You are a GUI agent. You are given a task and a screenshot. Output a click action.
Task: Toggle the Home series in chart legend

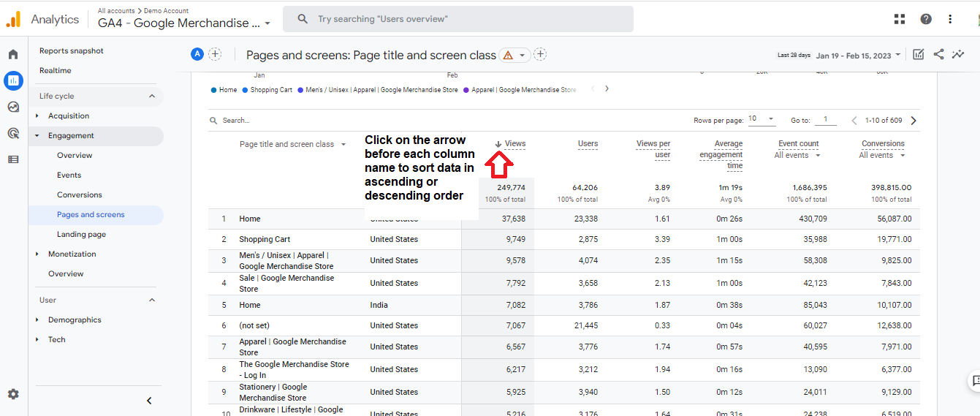pos(224,90)
